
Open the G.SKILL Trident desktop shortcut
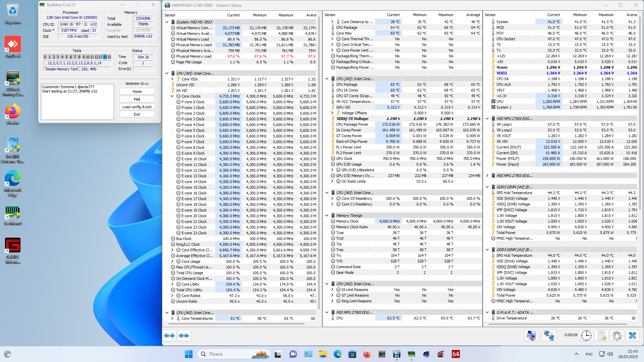pyautogui.click(x=13, y=250)
